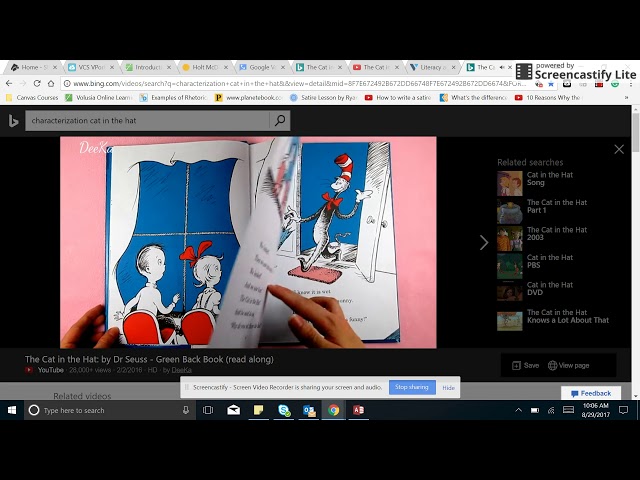Show next video with right chevron
Image resolution: width=640 pixels, height=480 pixels.
pyautogui.click(x=484, y=242)
